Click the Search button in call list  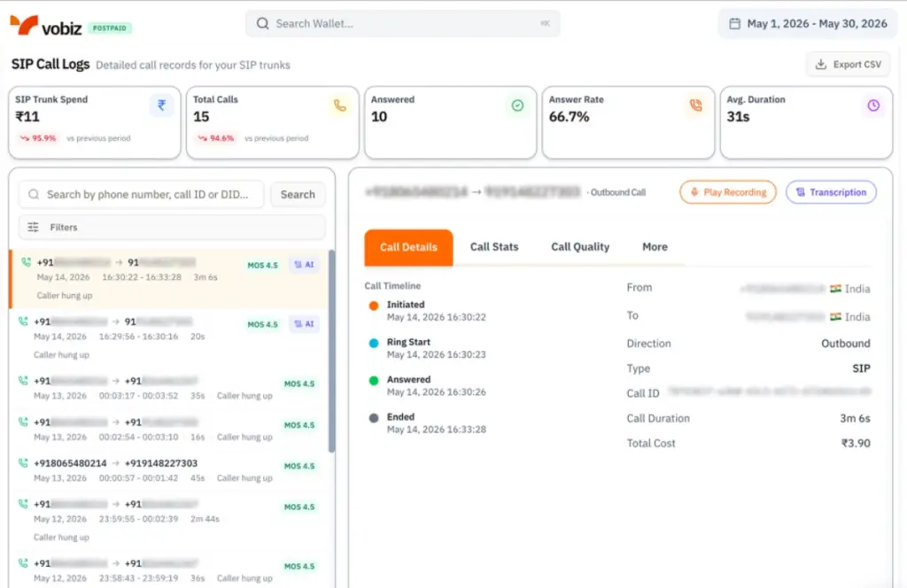[x=298, y=194]
